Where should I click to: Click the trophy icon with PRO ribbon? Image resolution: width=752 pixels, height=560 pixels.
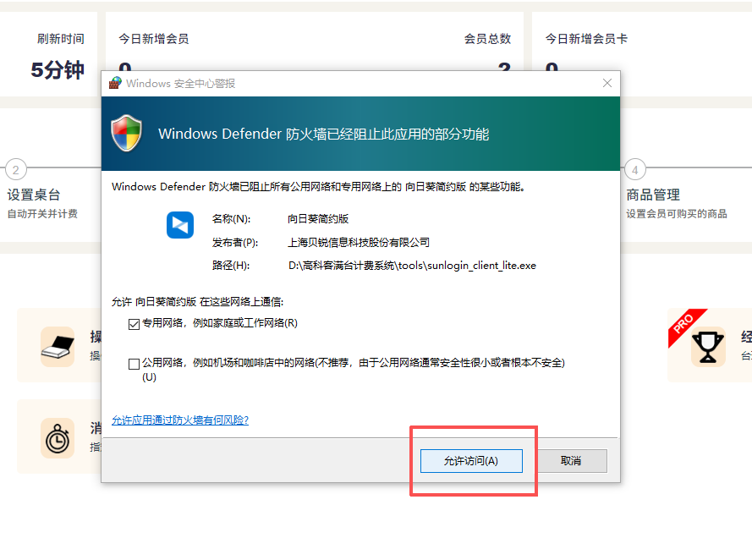[707, 345]
